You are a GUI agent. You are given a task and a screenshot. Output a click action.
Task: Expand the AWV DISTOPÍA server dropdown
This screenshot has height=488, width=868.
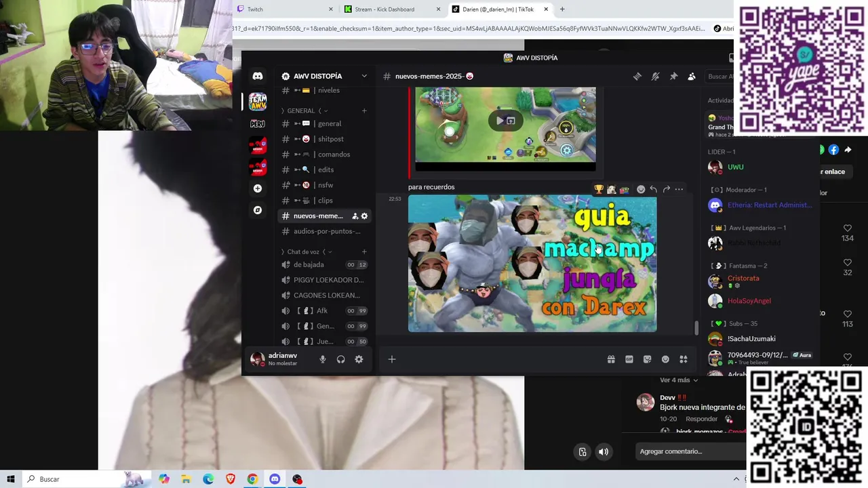(x=364, y=76)
